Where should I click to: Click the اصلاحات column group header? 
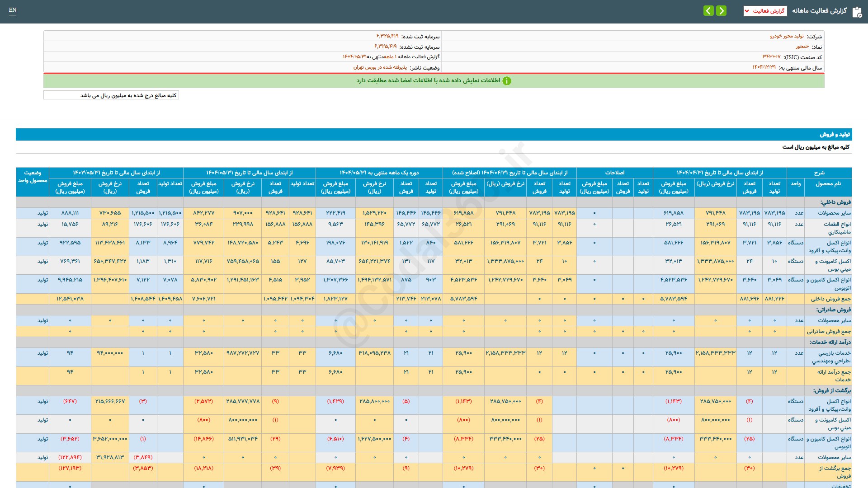point(614,173)
